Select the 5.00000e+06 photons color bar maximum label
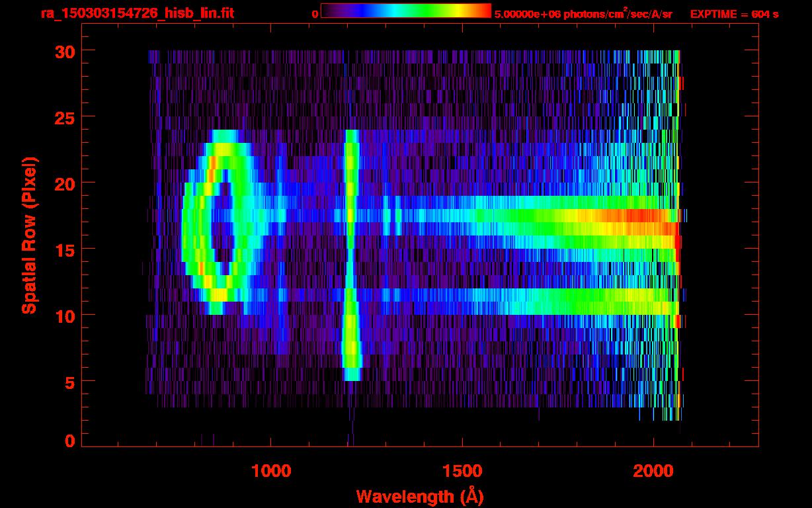 [583, 14]
